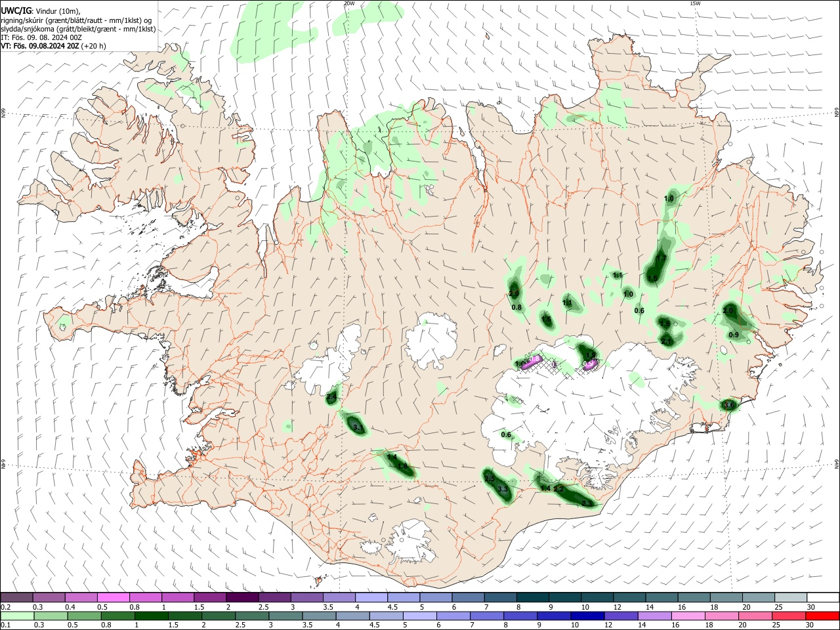This screenshot has height=630, width=840.
Task: Pick the hot pink 20 rain legend swatch
Action: [755, 616]
